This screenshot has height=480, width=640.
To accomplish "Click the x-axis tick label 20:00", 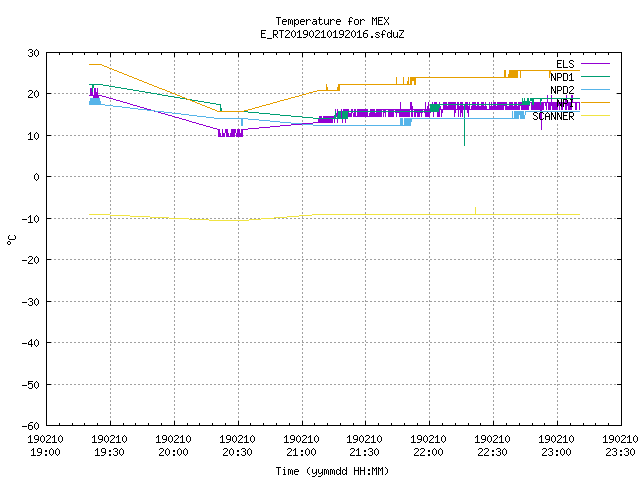I will point(173,452).
